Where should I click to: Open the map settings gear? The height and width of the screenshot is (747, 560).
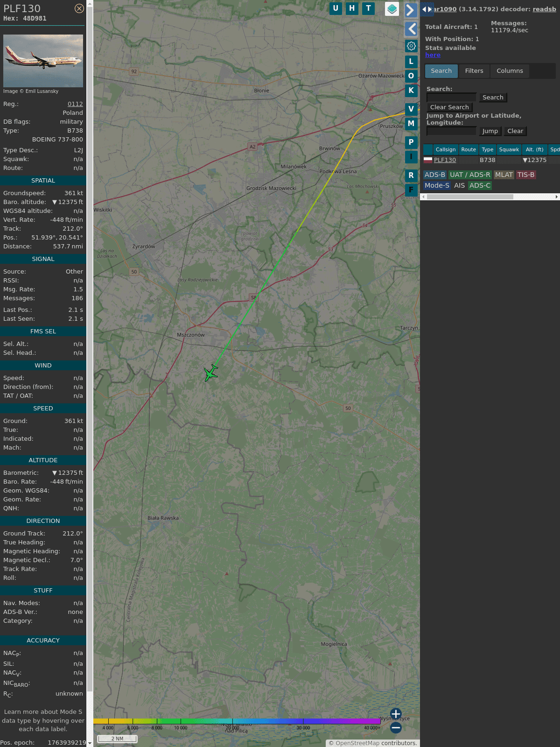(411, 46)
